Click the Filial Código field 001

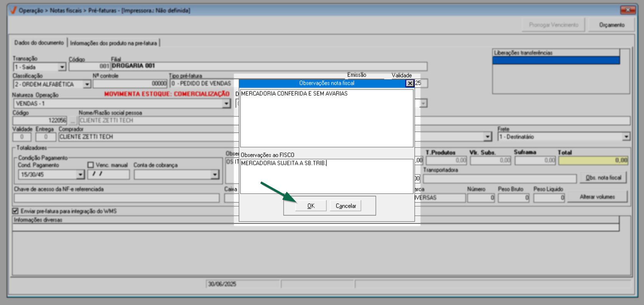(x=89, y=66)
